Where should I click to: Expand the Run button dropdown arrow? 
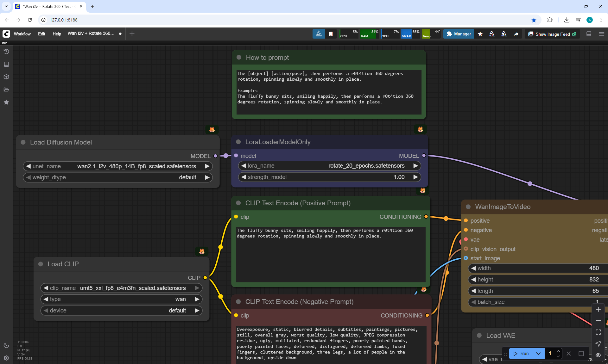pos(538,354)
